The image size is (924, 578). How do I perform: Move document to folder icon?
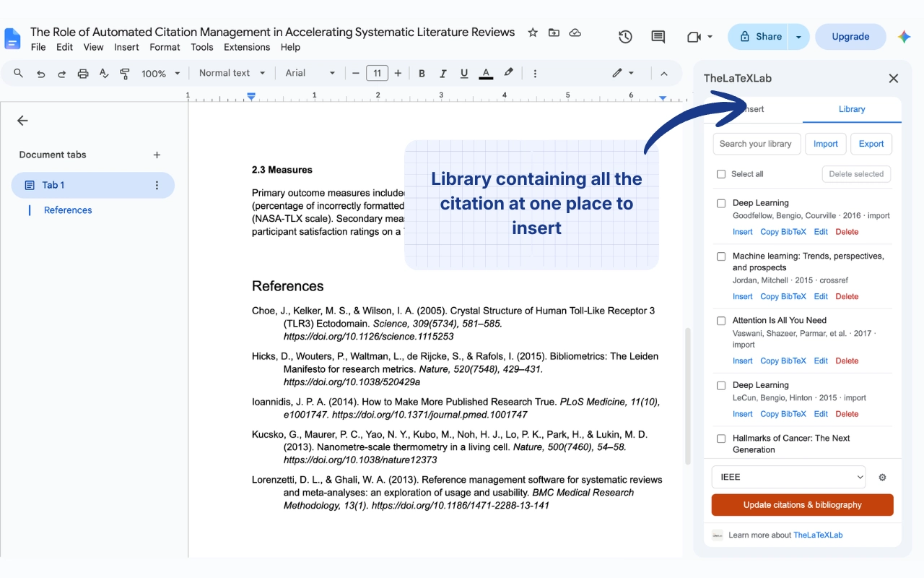point(554,33)
